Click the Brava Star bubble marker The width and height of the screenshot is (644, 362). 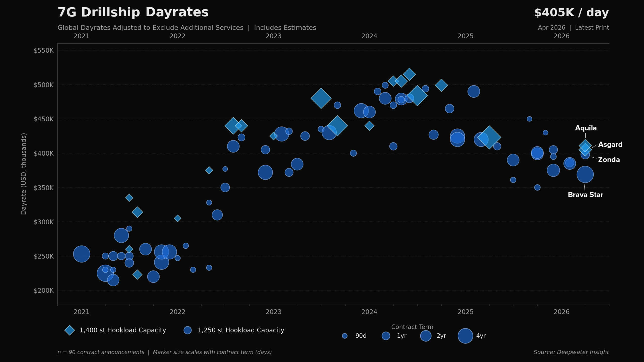pos(585,174)
